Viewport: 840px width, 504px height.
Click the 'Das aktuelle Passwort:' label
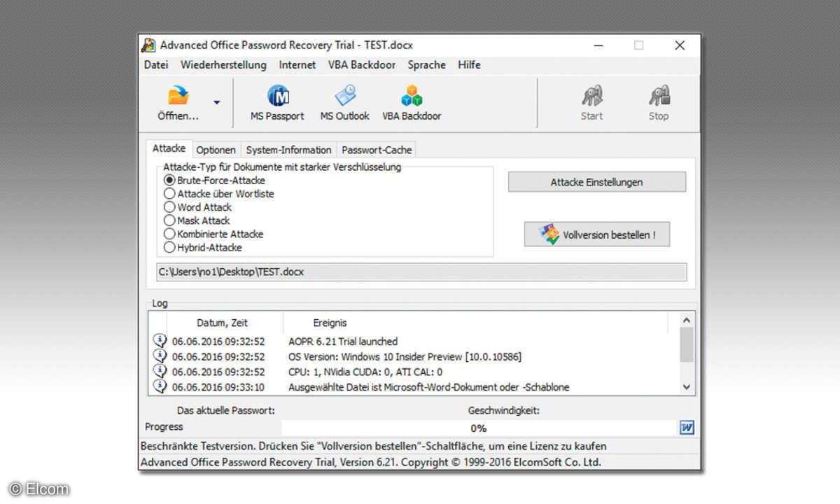point(225,410)
